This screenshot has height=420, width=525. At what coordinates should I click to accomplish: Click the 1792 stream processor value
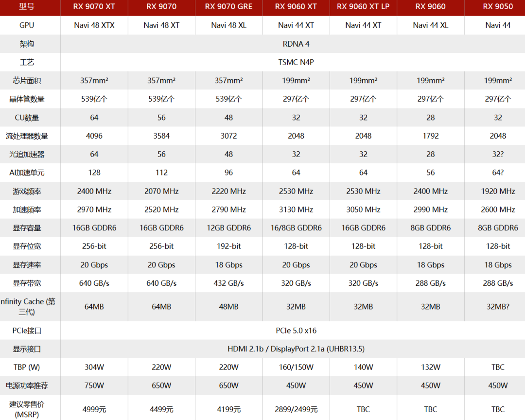coord(431,136)
